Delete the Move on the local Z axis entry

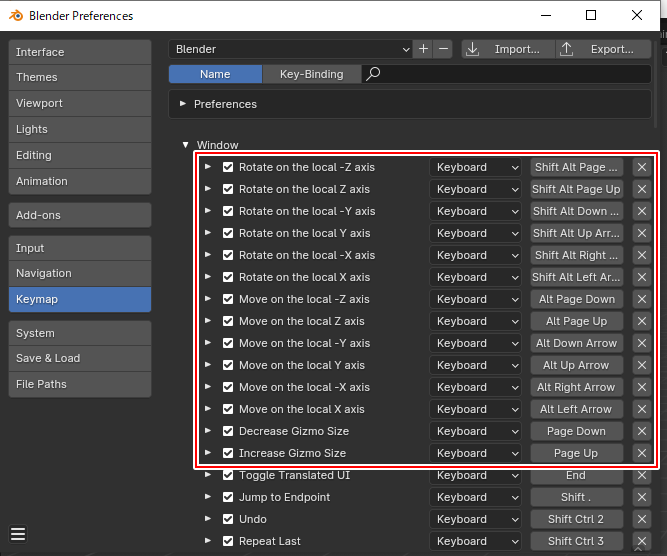coord(642,321)
